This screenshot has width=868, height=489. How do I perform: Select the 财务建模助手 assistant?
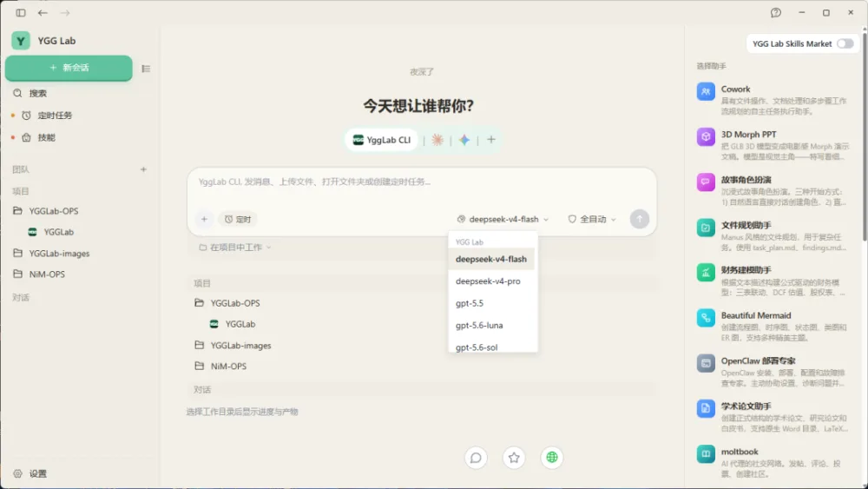pyautogui.click(x=773, y=281)
